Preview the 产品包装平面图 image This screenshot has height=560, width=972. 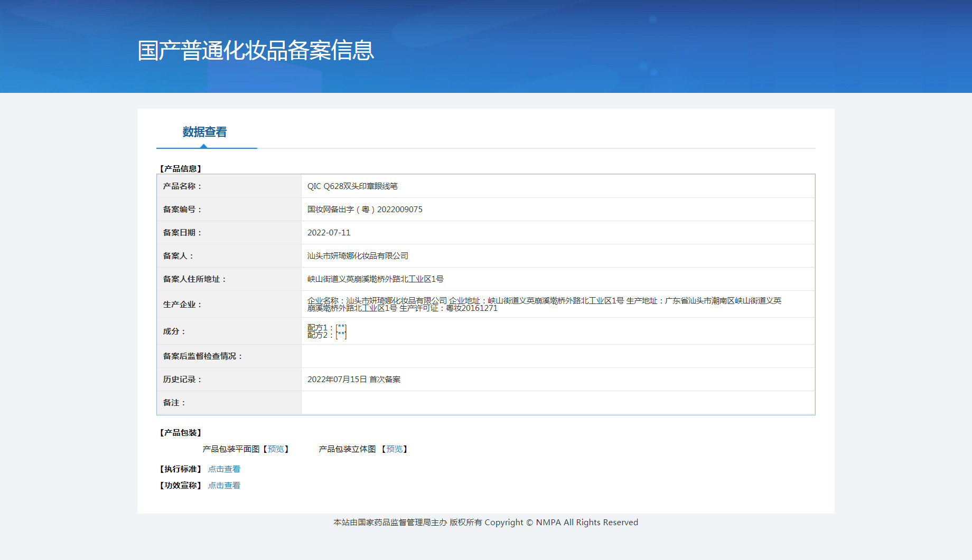coord(275,449)
